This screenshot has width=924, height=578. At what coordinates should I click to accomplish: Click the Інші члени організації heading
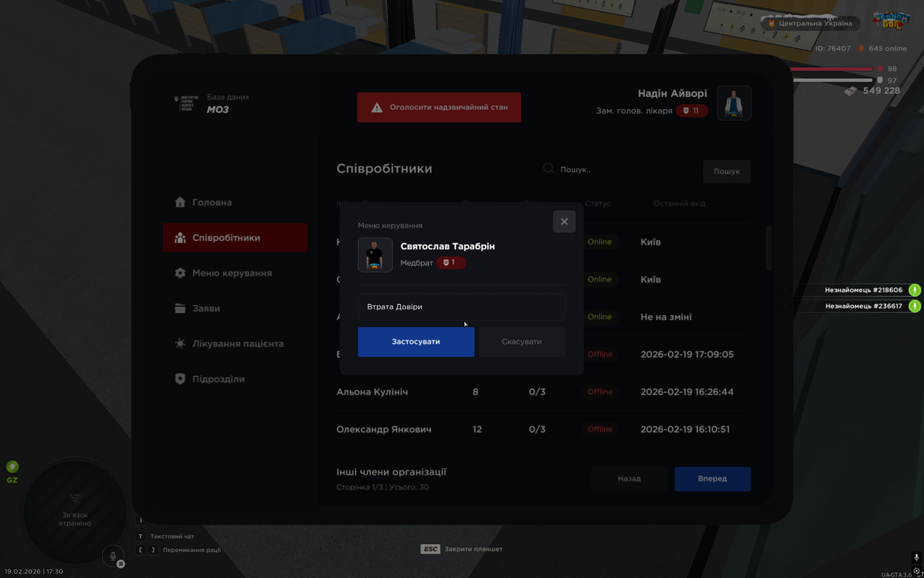coord(391,472)
